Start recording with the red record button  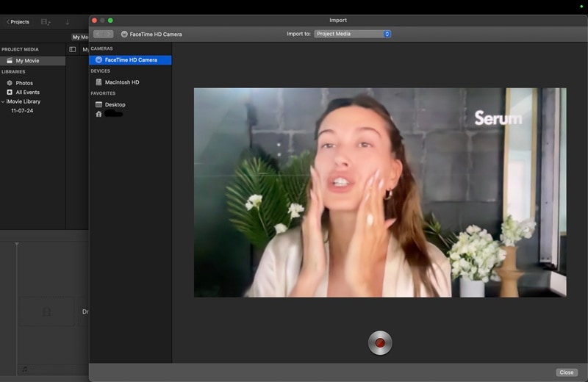[x=380, y=342]
